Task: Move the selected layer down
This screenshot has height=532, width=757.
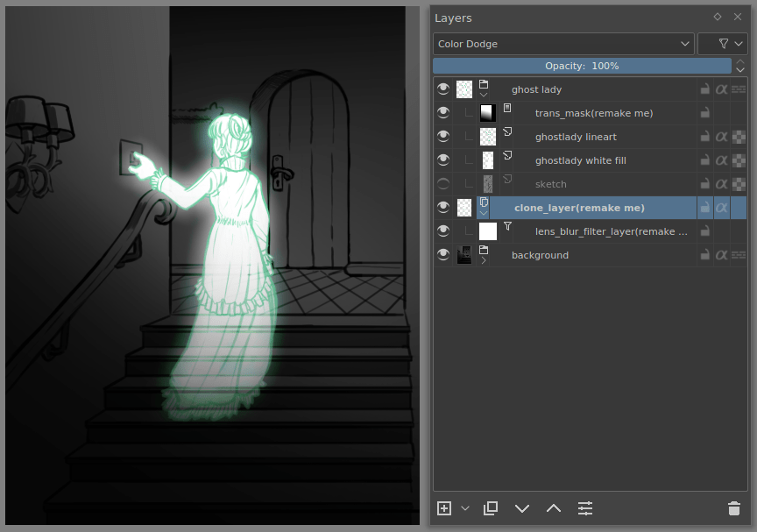Action: (x=522, y=508)
